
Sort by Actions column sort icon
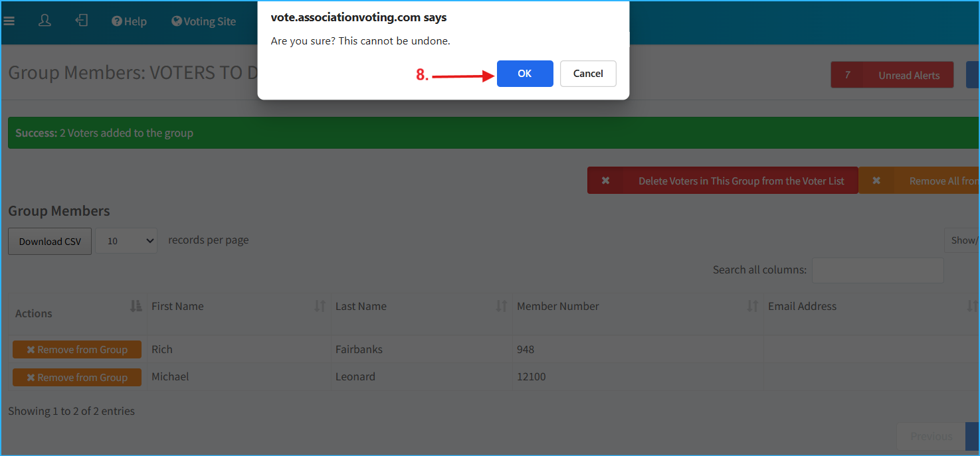[x=136, y=306]
